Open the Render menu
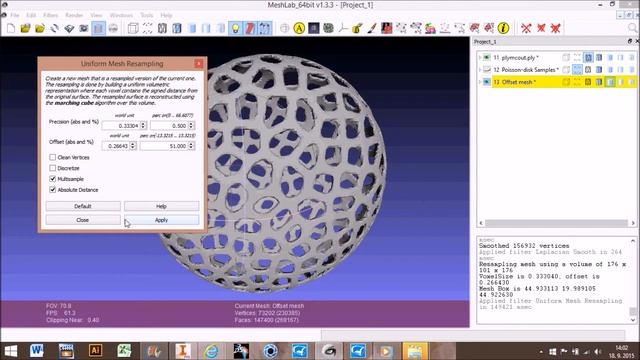The width and height of the screenshot is (640, 360). point(74,15)
